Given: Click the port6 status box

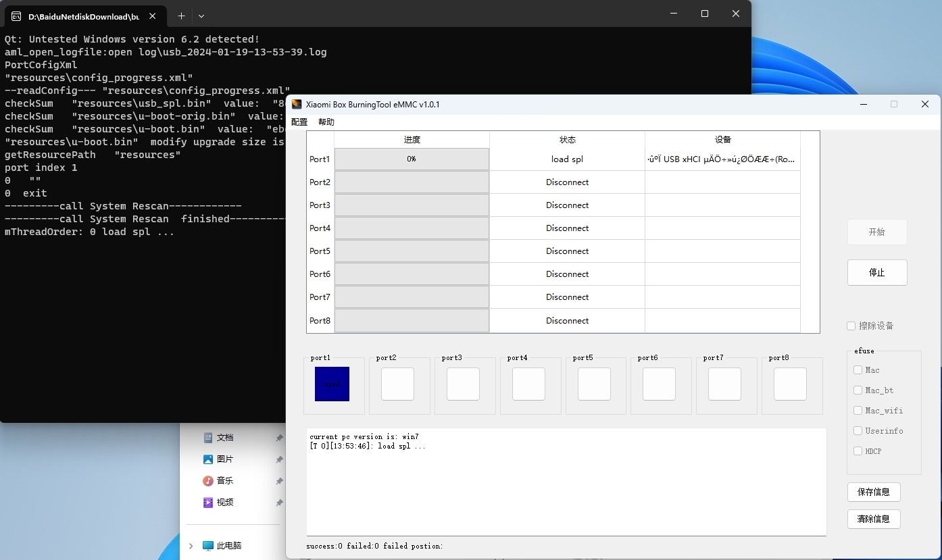Looking at the screenshot, I should (x=659, y=384).
